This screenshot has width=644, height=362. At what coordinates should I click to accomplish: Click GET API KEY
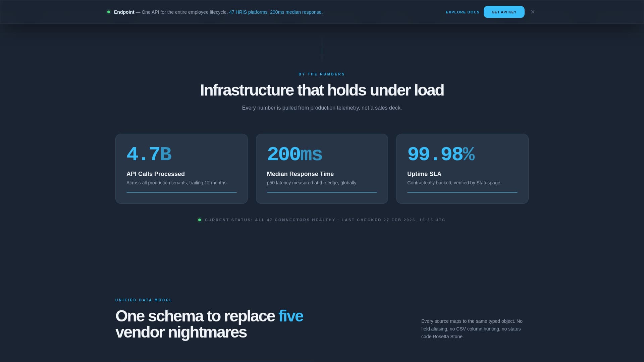(x=504, y=12)
